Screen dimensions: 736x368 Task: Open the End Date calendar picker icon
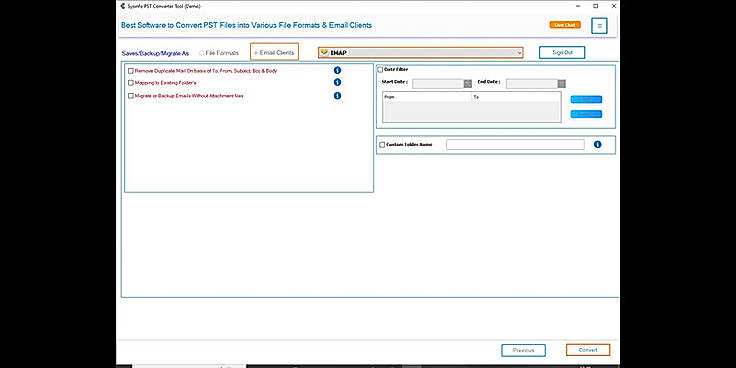point(561,84)
